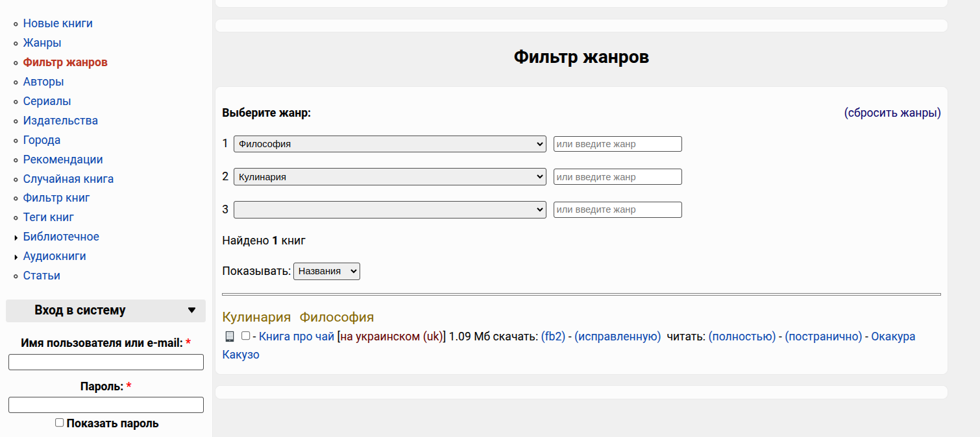Open the empty third genre dropdown
Screen dimensions: 980x437
[x=389, y=209]
